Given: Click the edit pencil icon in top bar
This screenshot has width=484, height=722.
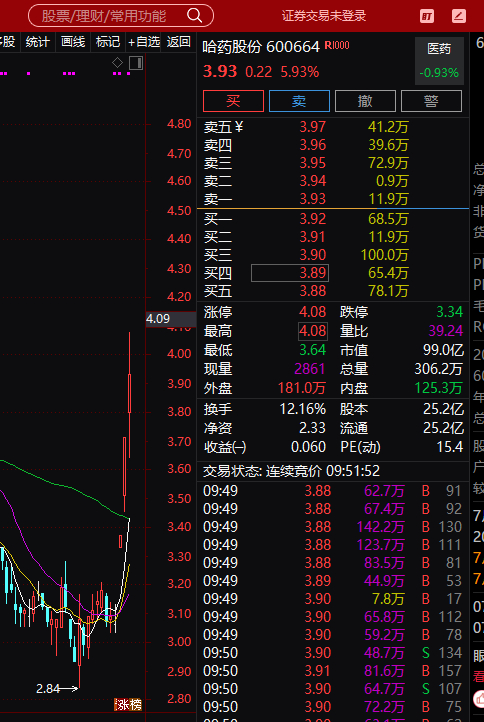Looking at the screenshot, I should [459, 17].
